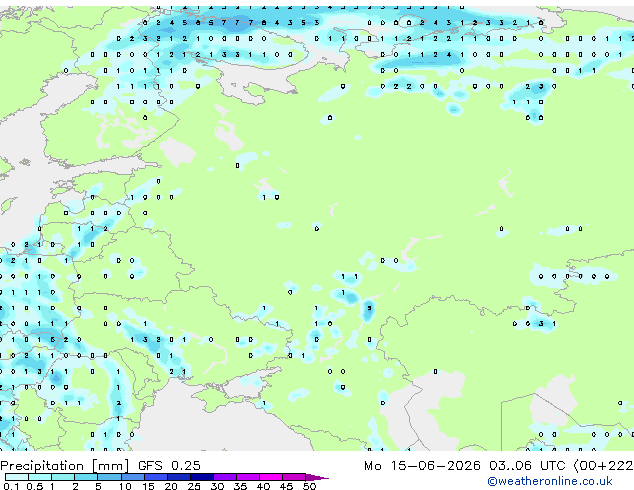
Task: Click the 0.1–0.5 mm palest legend swatch
Action: [x=17, y=477]
